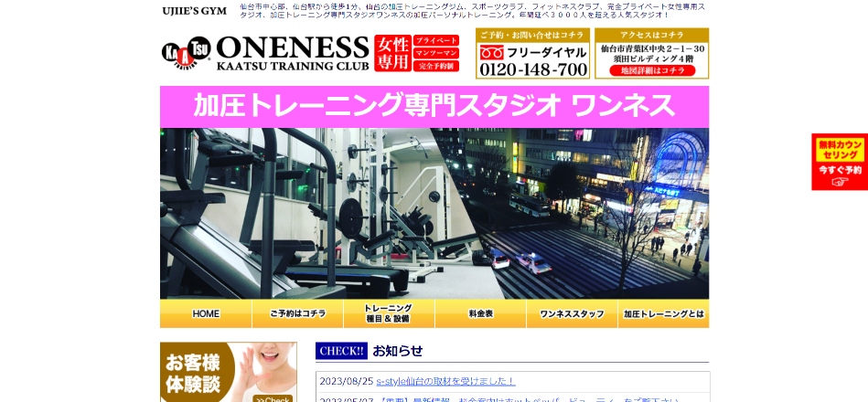The height and width of the screenshot is (402, 868).
Task: Open the 料金表 navigation tab
Action: [x=480, y=313]
